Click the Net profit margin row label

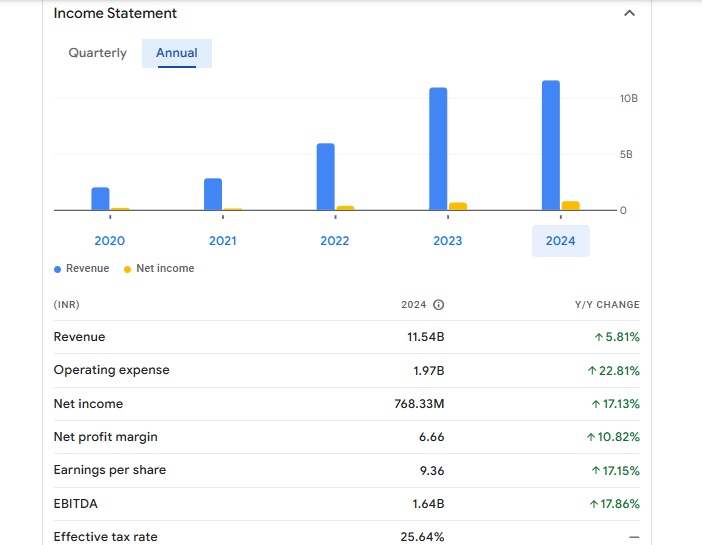click(x=106, y=437)
